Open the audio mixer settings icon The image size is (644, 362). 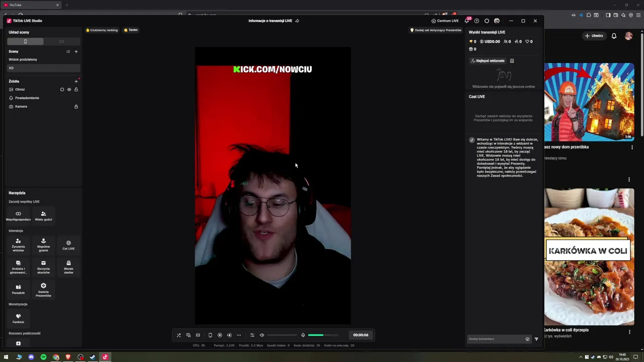(252, 335)
